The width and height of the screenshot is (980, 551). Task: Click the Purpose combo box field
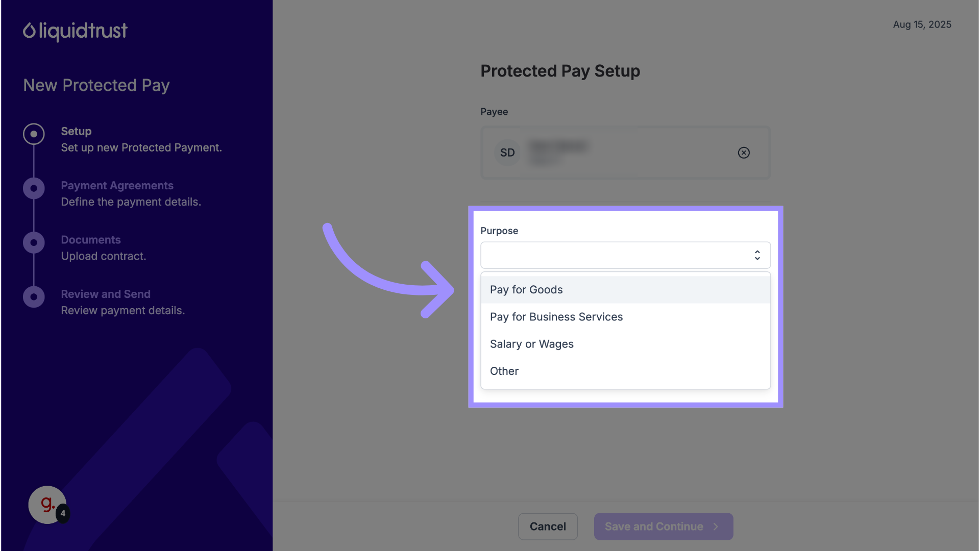(x=612, y=255)
